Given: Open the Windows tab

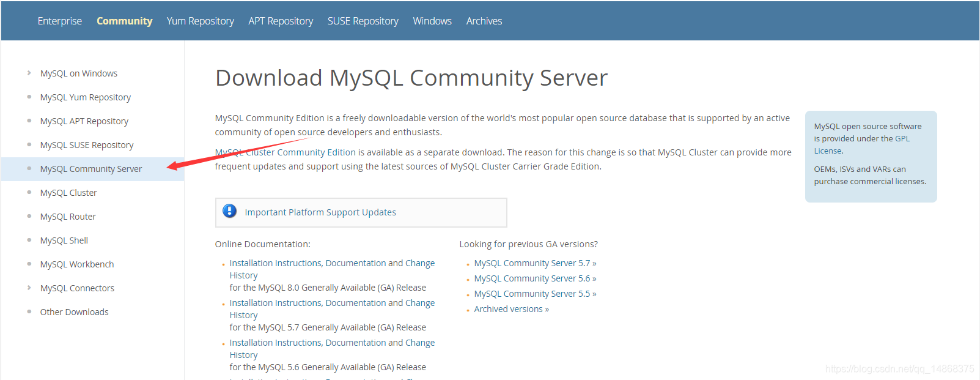Looking at the screenshot, I should click(x=432, y=21).
